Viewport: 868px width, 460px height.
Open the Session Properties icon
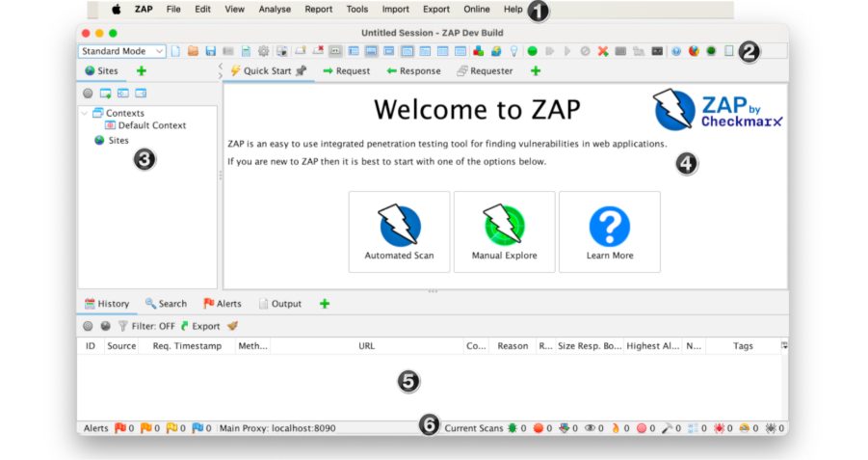(x=246, y=51)
